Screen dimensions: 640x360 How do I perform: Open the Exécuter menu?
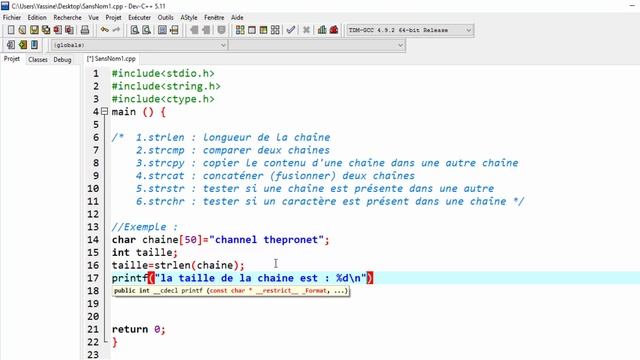click(140, 18)
